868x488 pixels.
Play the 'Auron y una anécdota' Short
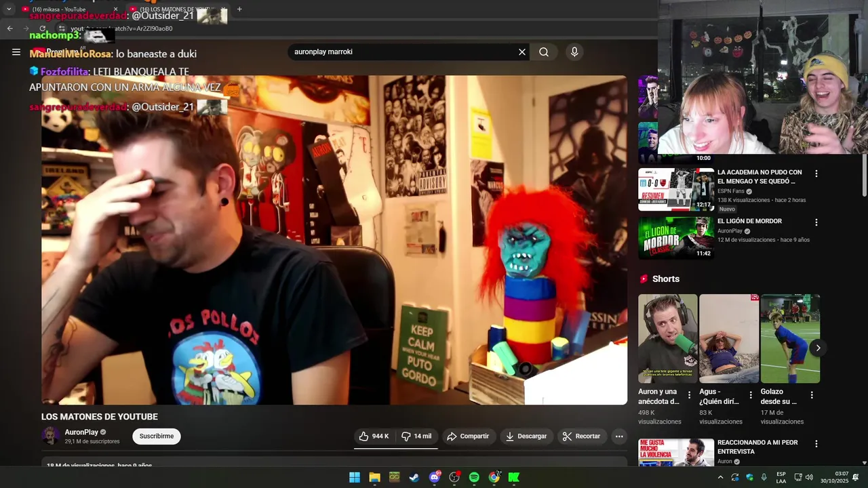[667, 338]
